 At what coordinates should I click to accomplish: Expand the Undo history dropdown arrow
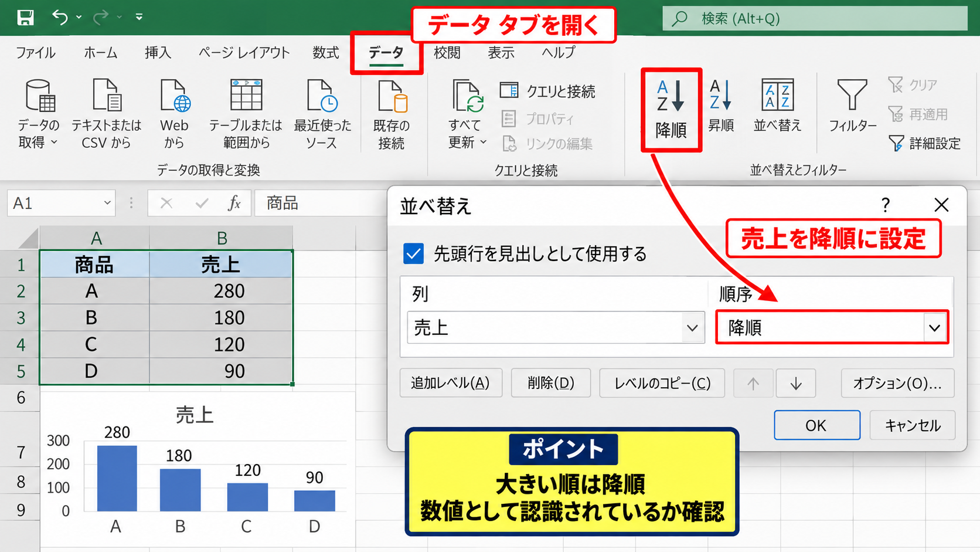click(x=79, y=17)
